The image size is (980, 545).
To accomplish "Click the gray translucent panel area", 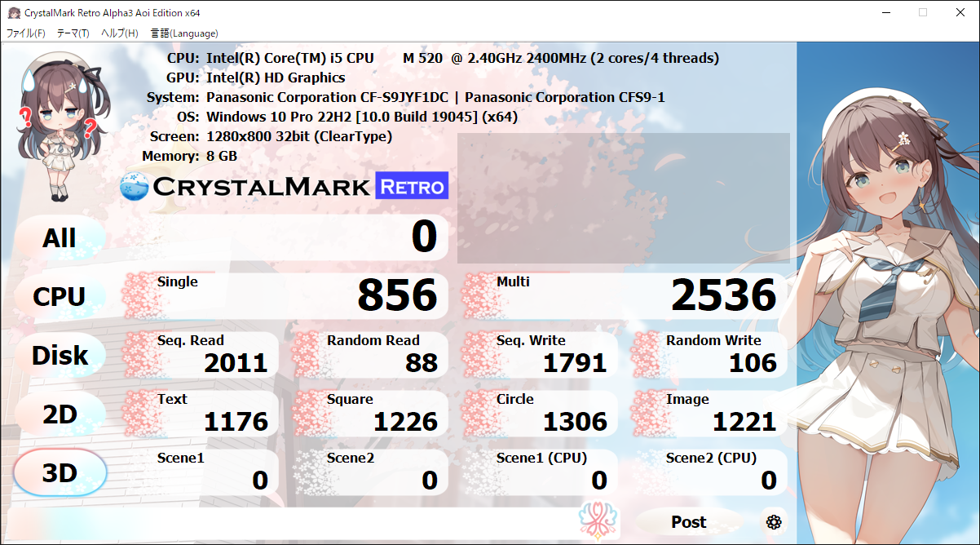I will pos(624,198).
